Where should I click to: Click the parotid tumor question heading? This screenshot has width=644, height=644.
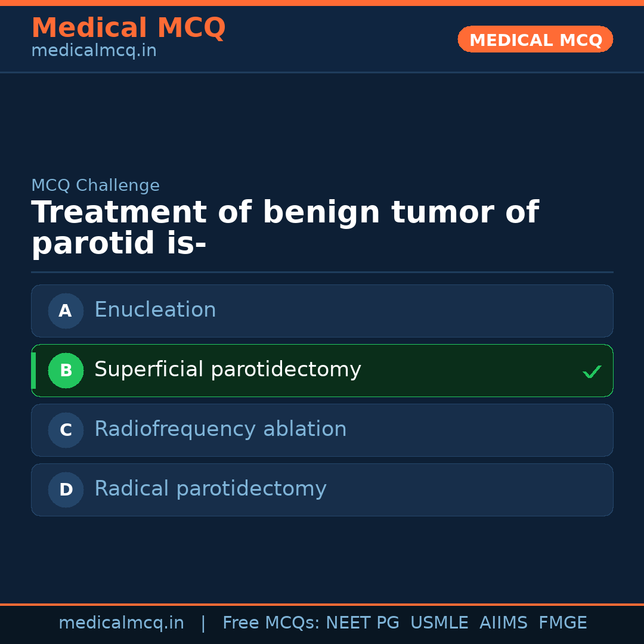click(x=284, y=228)
